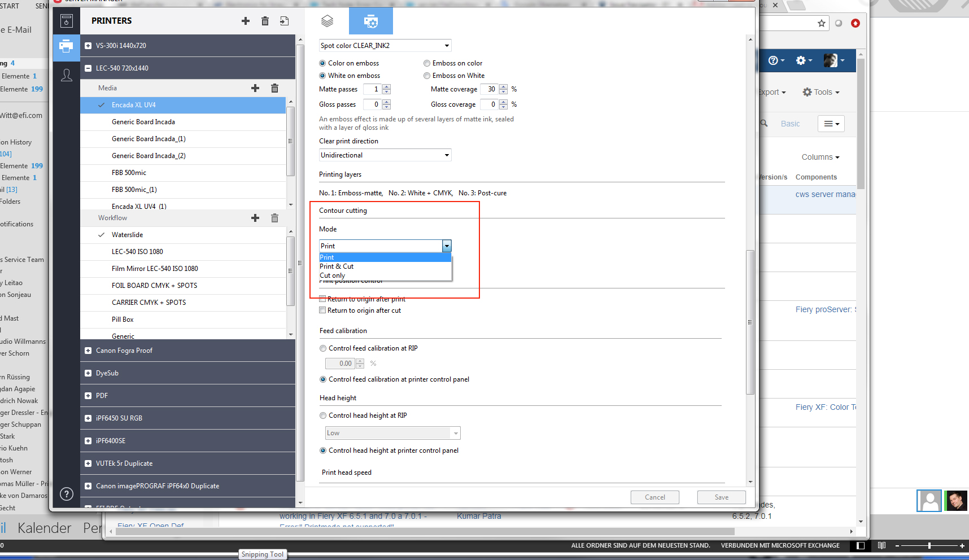This screenshot has width=969, height=560.
Task: Select Emboss on color radio button
Action: pos(427,63)
